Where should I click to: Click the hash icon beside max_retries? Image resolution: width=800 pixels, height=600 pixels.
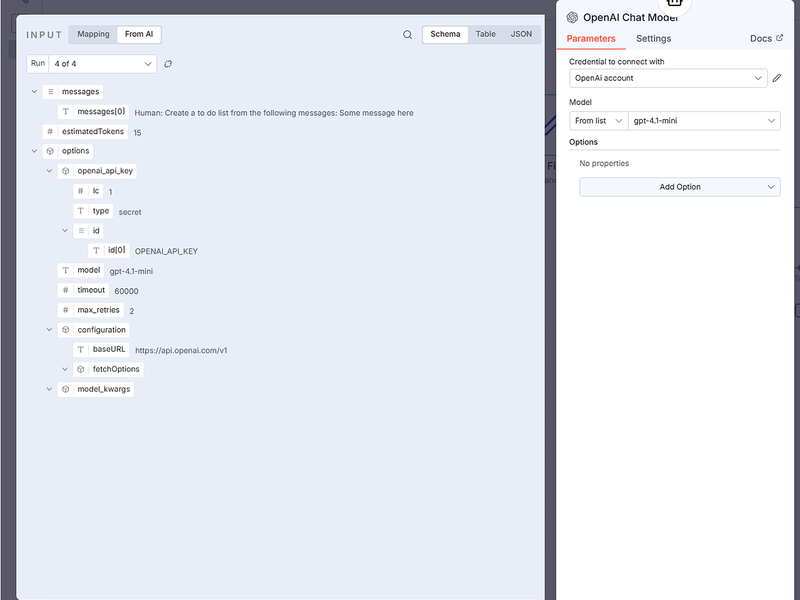coord(65,310)
